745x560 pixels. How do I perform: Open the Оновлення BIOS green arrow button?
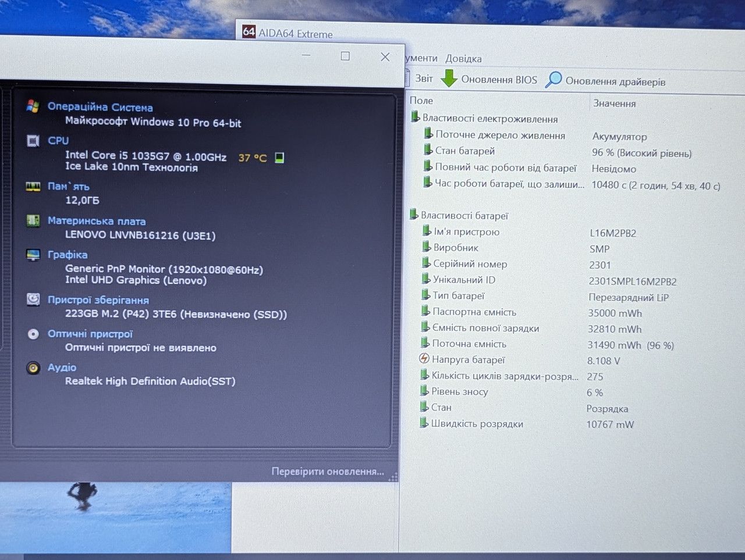click(x=489, y=79)
